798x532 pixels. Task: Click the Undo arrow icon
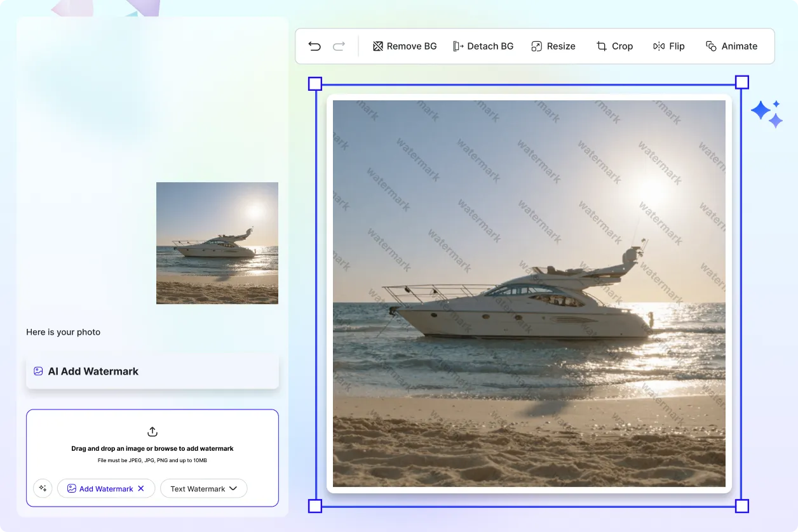(314, 46)
